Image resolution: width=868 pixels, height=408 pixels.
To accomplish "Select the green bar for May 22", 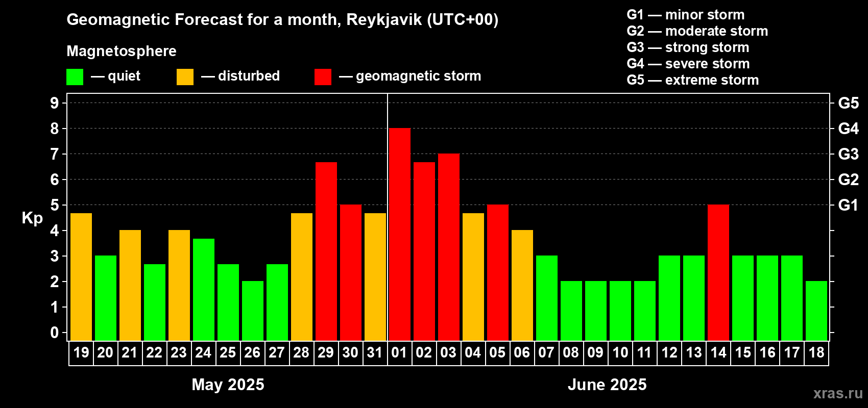I will tap(155, 302).
